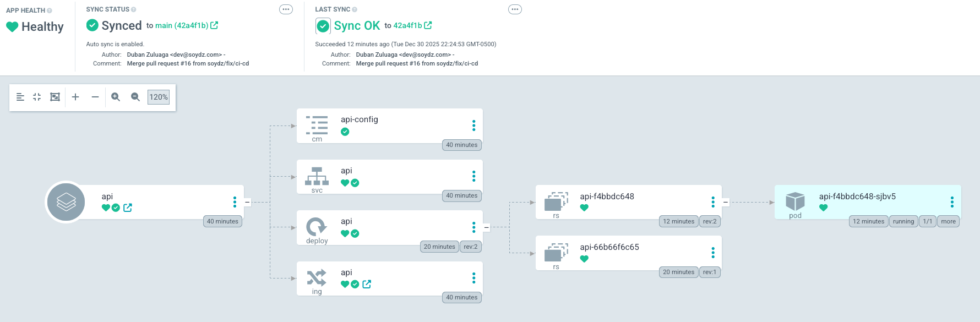
Task: Click the pod's running status tag
Action: click(x=903, y=221)
